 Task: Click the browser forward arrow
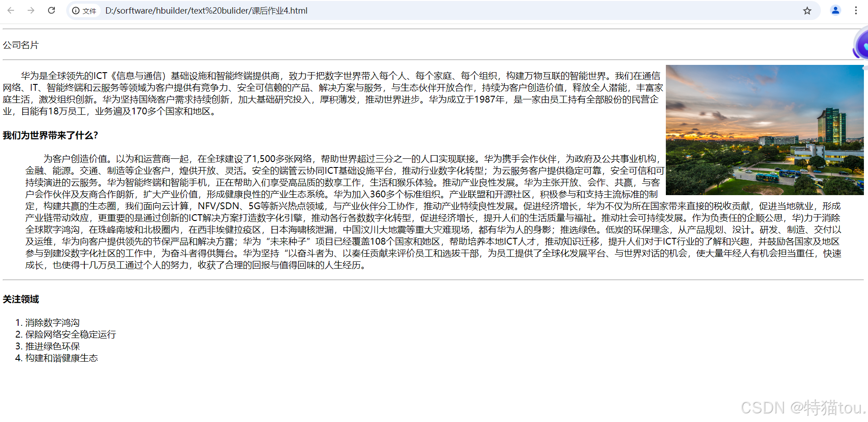coord(31,10)
